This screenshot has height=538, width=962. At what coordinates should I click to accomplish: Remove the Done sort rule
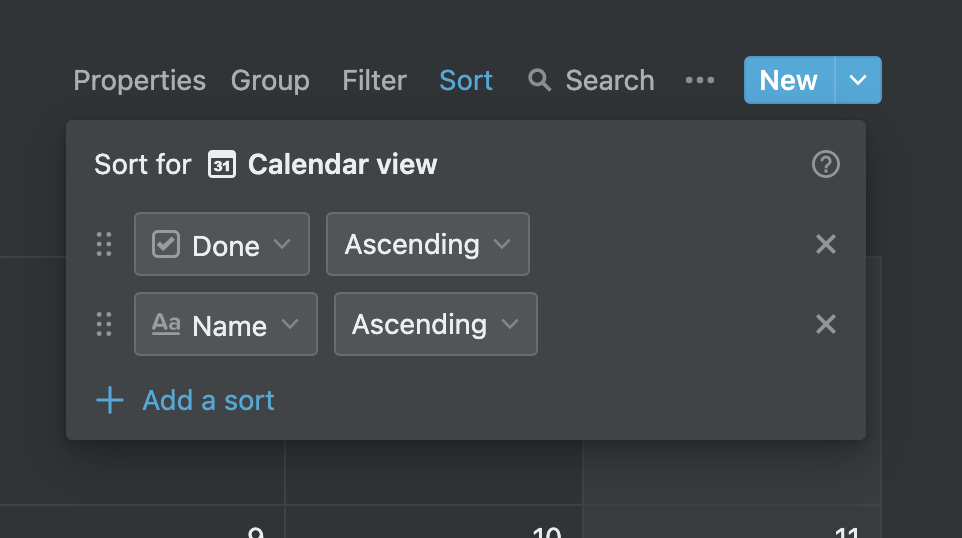825,244
